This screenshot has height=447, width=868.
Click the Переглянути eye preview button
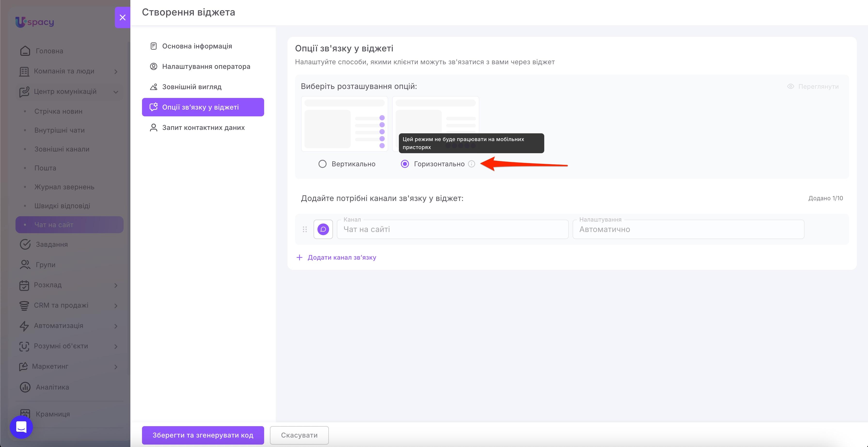click(813, 87)
